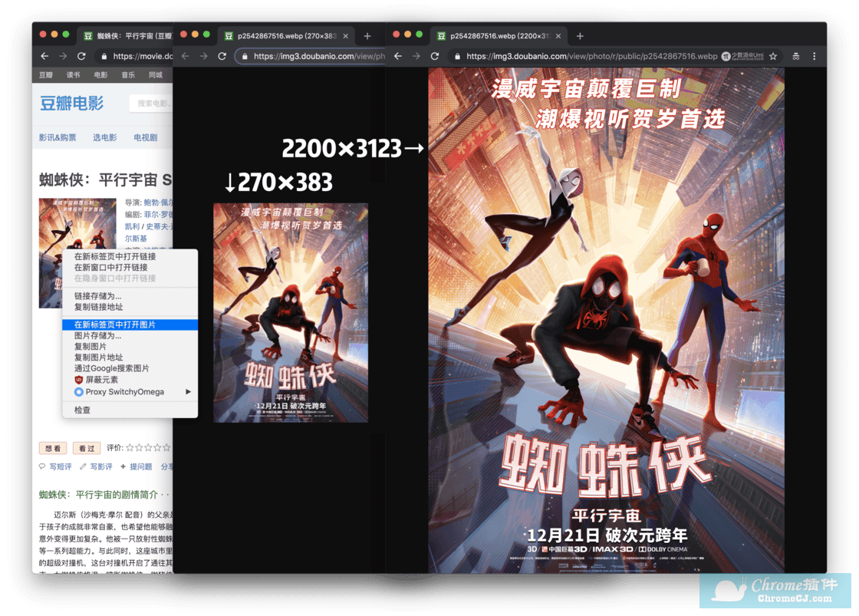Open the director link 鲍勃·佩尔
Screen dimensions: 859x616
[158, 203]
